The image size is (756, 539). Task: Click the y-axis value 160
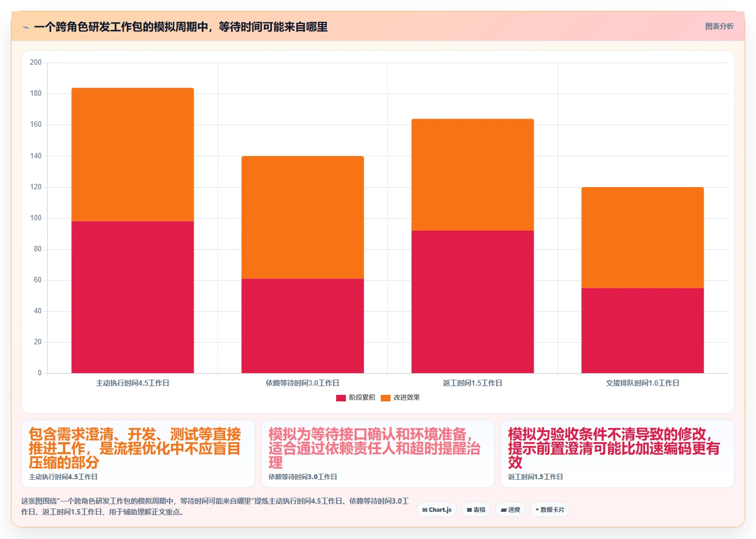point(36,125)
